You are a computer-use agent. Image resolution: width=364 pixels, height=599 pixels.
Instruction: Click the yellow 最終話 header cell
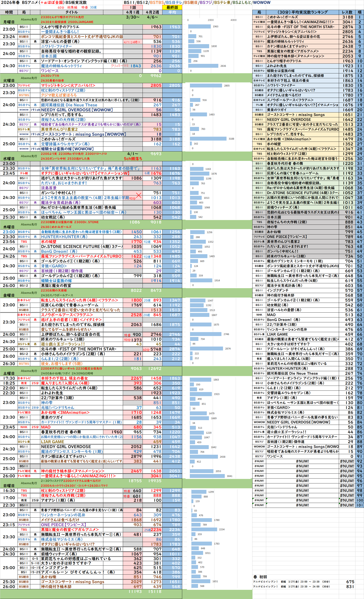coord(172,7)
